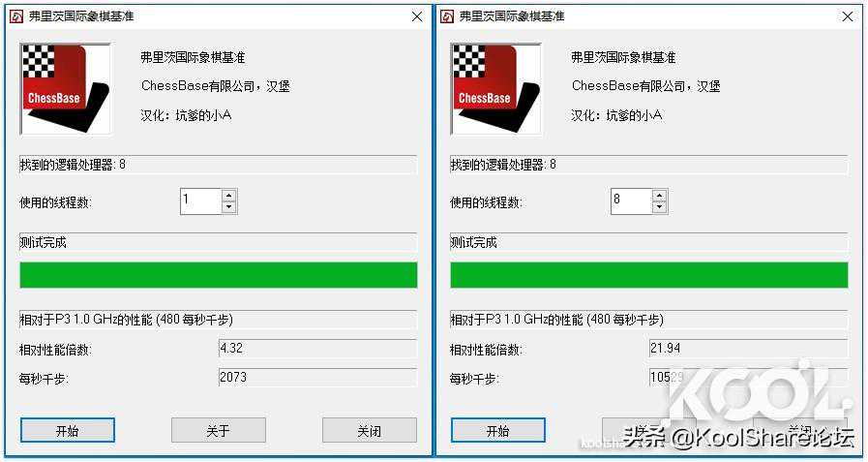The height and width of the screenshot is (462, 868).
Task: Decrease thread count in right window
Action: pyautogui.click(x=659, y=207)
